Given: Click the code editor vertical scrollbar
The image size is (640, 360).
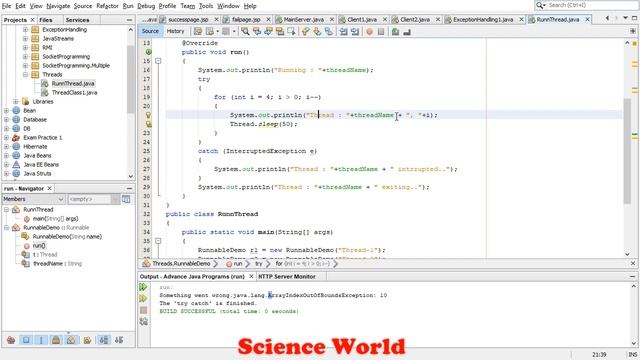Looking at the screenshot, I should [627, 151].
